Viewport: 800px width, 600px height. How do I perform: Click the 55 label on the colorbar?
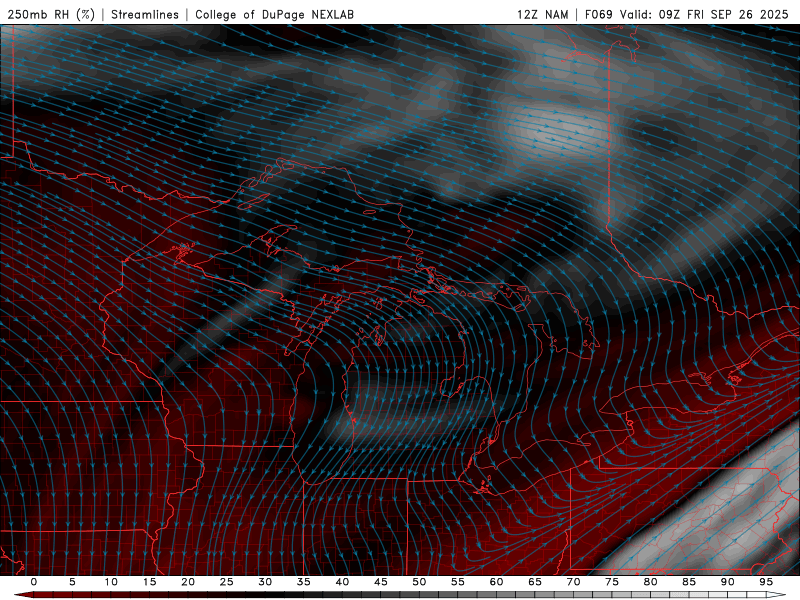(458, 582)
